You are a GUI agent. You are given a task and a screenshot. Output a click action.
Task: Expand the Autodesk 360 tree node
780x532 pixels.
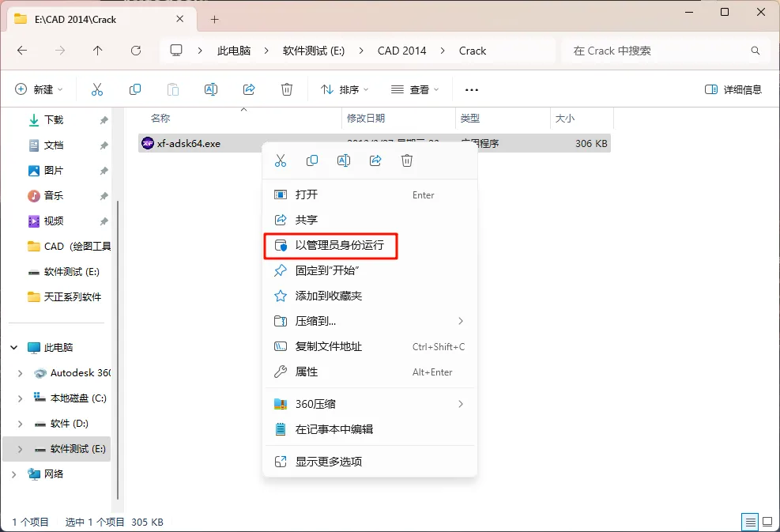[x=20, y=373]
